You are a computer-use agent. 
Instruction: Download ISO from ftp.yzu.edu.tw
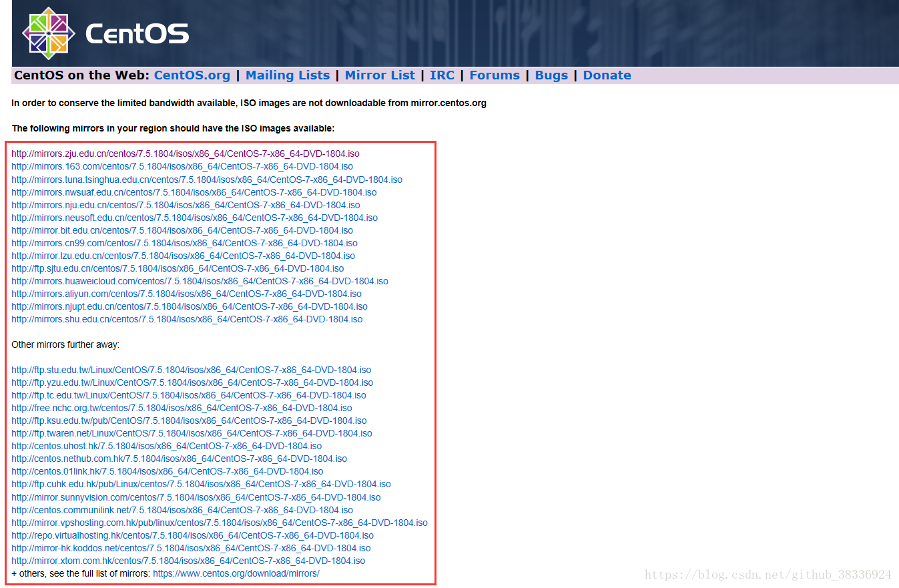tap(192, 382)
